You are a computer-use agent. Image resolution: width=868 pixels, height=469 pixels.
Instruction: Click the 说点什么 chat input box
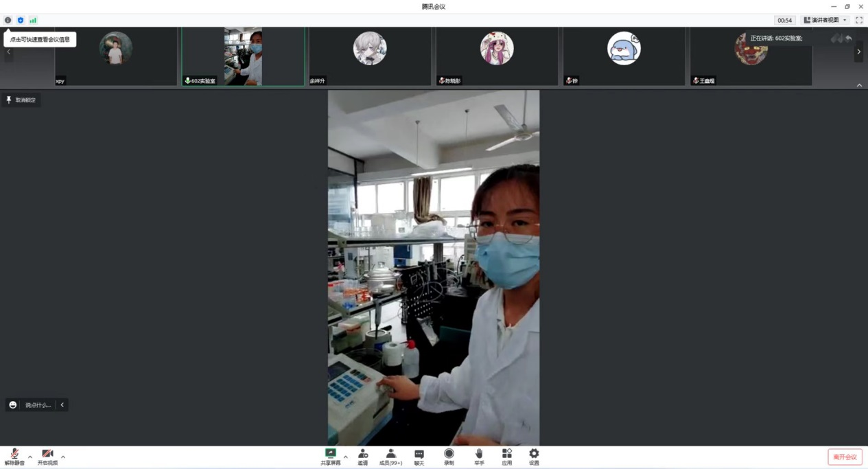tap(38, 405)
